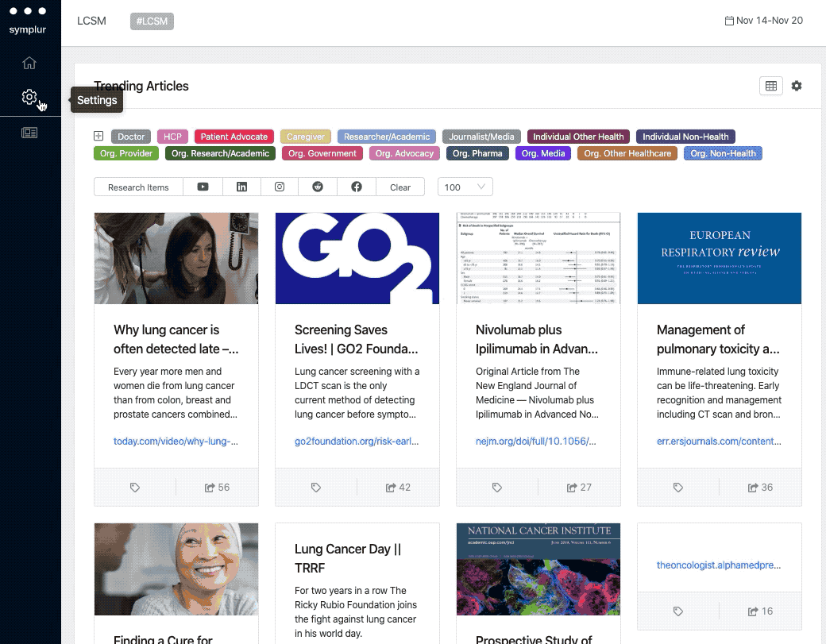Click the Clear filter button

point(400,187)
